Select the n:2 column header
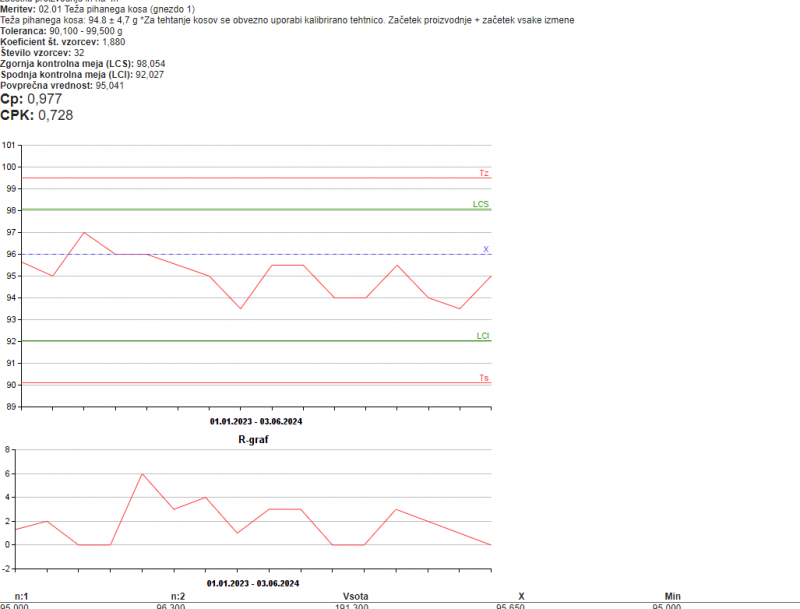800x609 pixels. pyautogui.click(x=178, y=596)
